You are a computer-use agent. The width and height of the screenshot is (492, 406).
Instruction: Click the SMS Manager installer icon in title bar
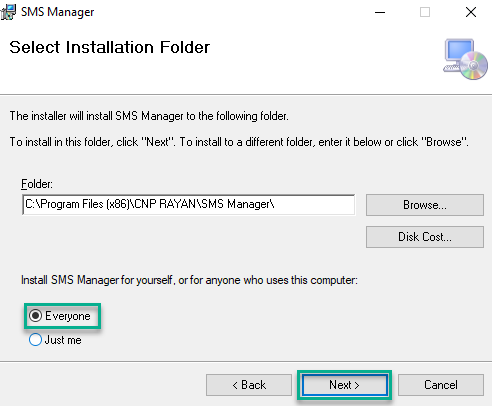tap(8, 12)
